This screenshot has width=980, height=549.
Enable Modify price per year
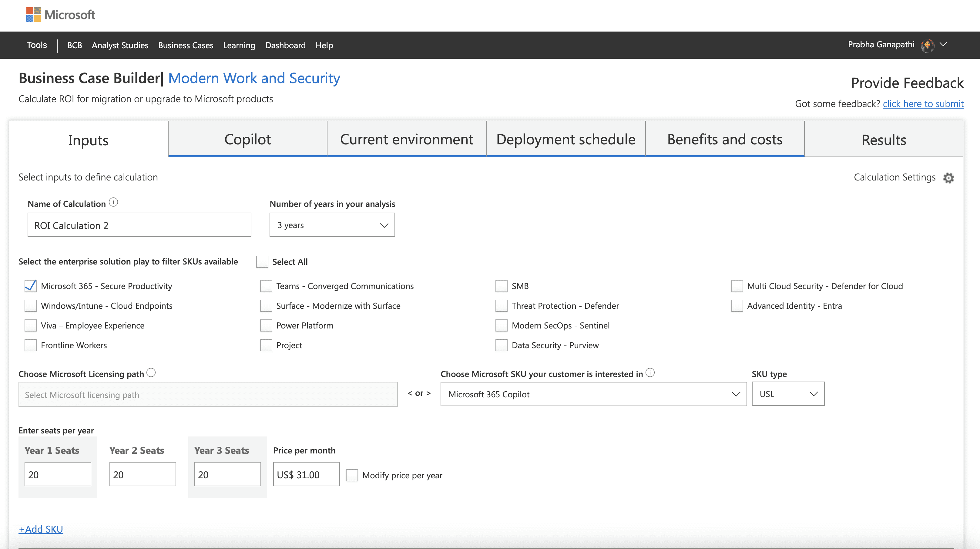[352, 475]
